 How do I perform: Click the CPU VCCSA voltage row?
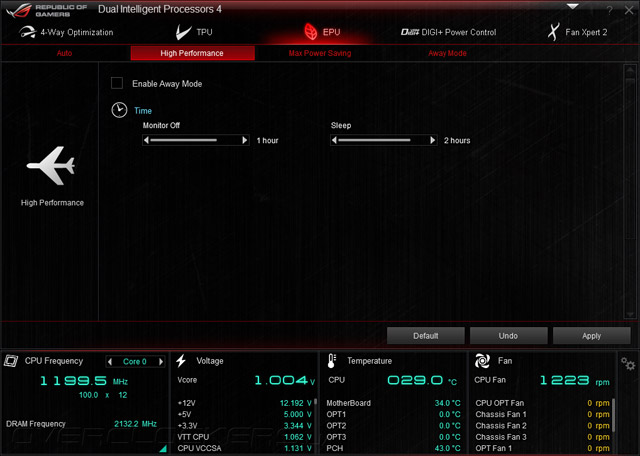pos(244,448)
